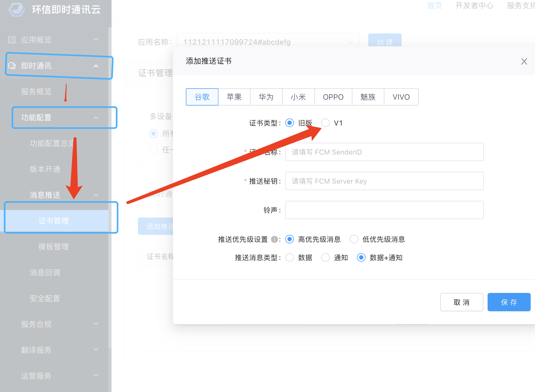Click the 即时通讯 chat bubble icon
Screen dimensions: 535x392
coord(12,66)
